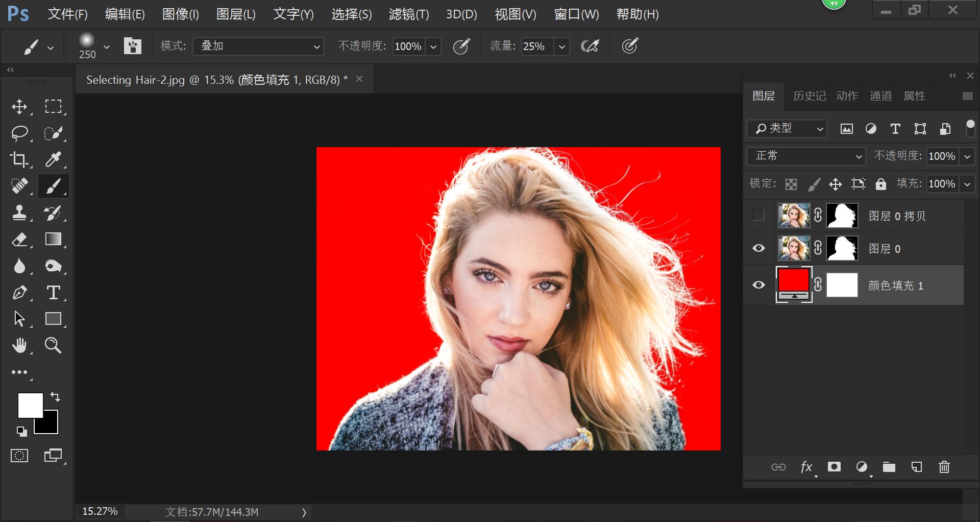Open the 滤镜(T) menu

click(x=409, y=14)
